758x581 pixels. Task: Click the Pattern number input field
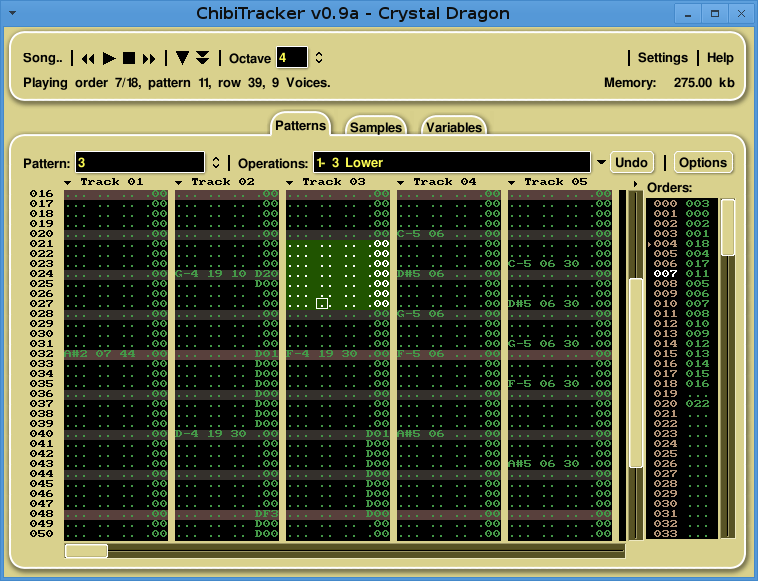139,163
